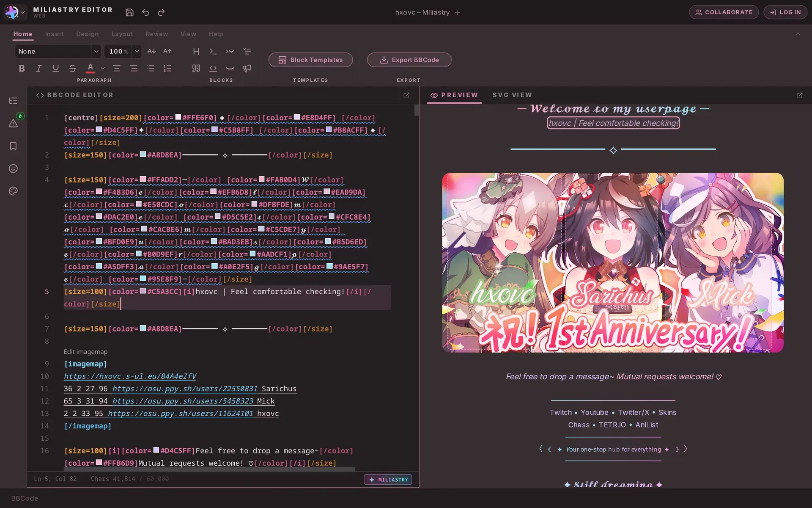
Task: Click the editor vertical scrollbar thumb
Action: click(417, 110)
